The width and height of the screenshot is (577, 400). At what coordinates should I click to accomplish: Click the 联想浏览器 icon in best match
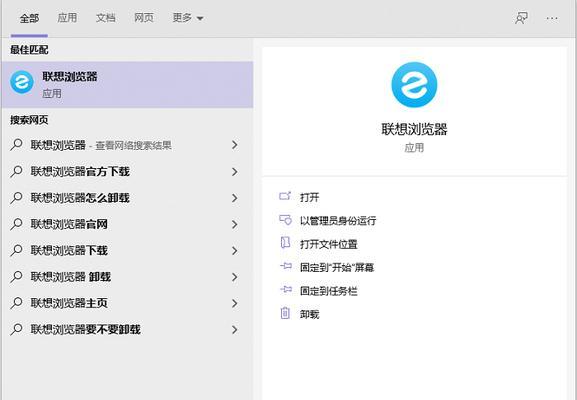(22, 82)
